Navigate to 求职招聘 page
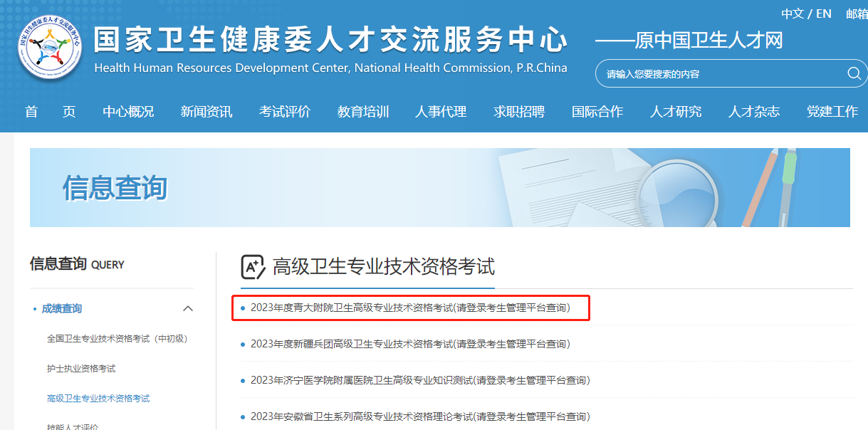The width and height of the screenshot is (868, 430). coord(519,112)
